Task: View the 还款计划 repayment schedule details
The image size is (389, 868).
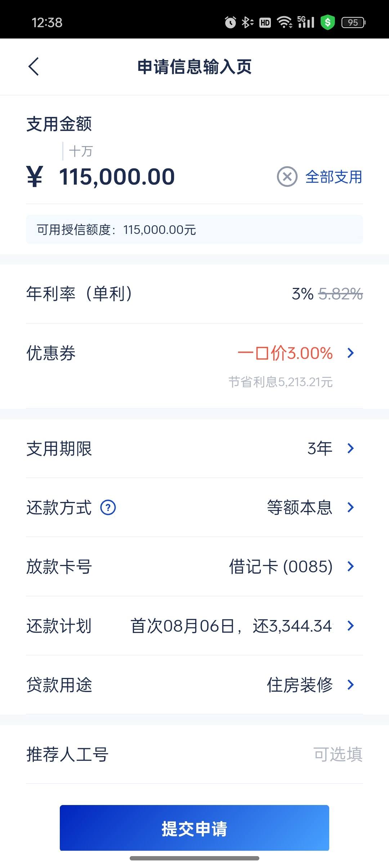Action: 194,626
